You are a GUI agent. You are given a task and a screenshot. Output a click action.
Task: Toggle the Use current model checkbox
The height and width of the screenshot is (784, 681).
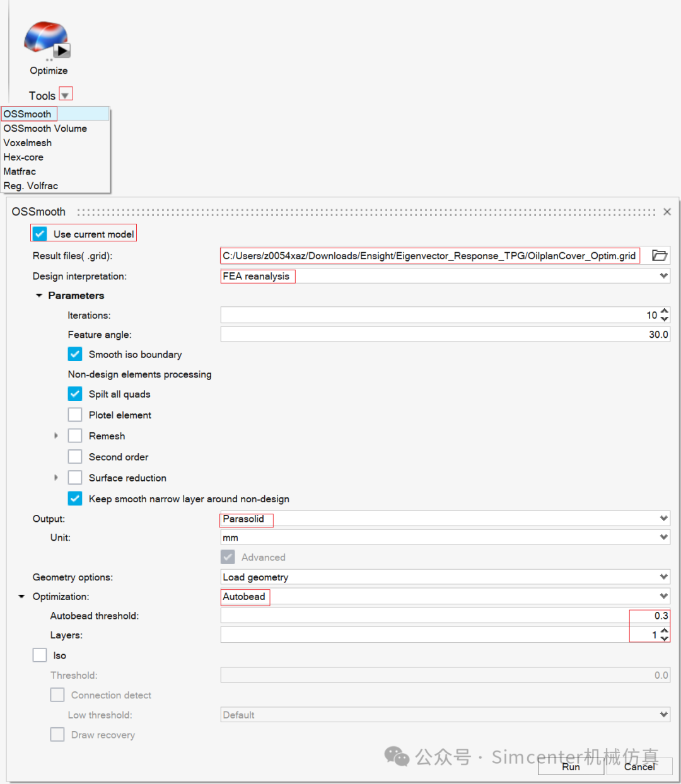(40, 234)
